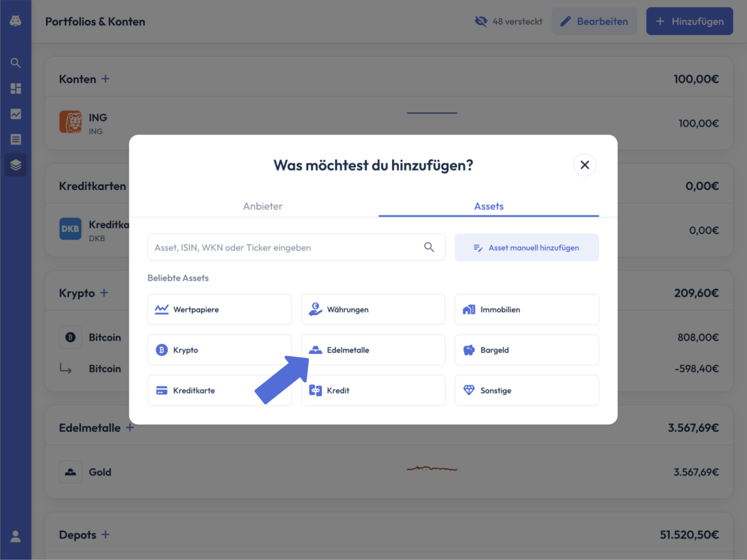747x560 pixels.
Task: Switch to the Anbieter tab
Action: (263, 206)
